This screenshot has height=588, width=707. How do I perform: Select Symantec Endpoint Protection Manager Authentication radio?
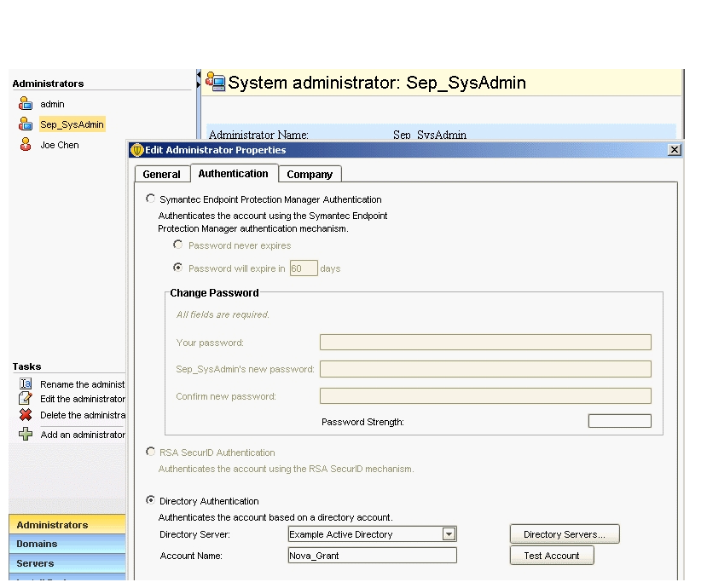pos(151,199)
